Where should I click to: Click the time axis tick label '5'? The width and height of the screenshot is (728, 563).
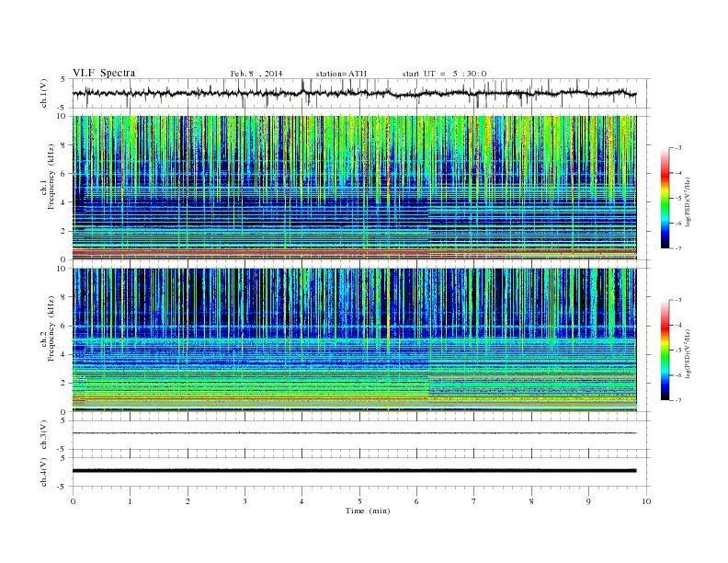coord(359,501)
